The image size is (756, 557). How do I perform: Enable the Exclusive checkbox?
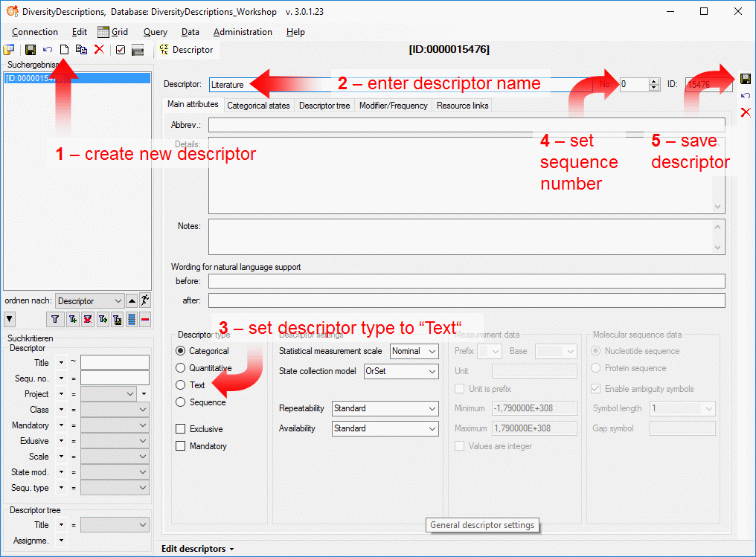pyautogui.click(x=181, y=429)
